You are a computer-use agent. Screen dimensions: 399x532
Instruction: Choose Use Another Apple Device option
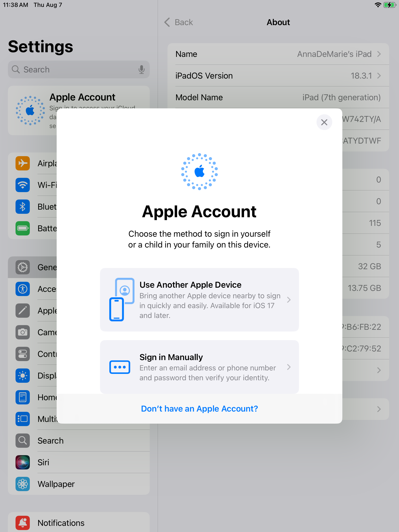click(199, 300)
